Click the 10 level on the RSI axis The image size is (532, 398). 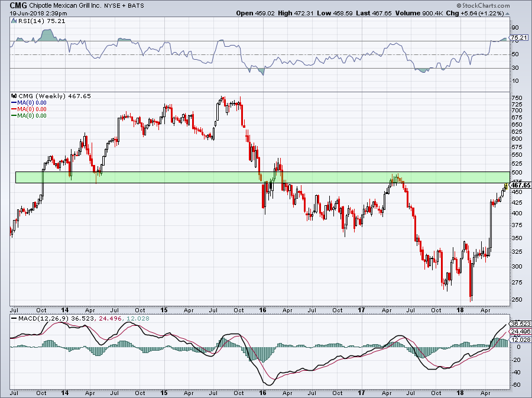click(515, 81)
